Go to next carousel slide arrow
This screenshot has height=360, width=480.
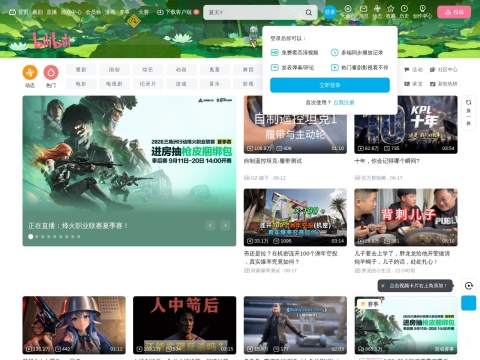click(226, 226)
